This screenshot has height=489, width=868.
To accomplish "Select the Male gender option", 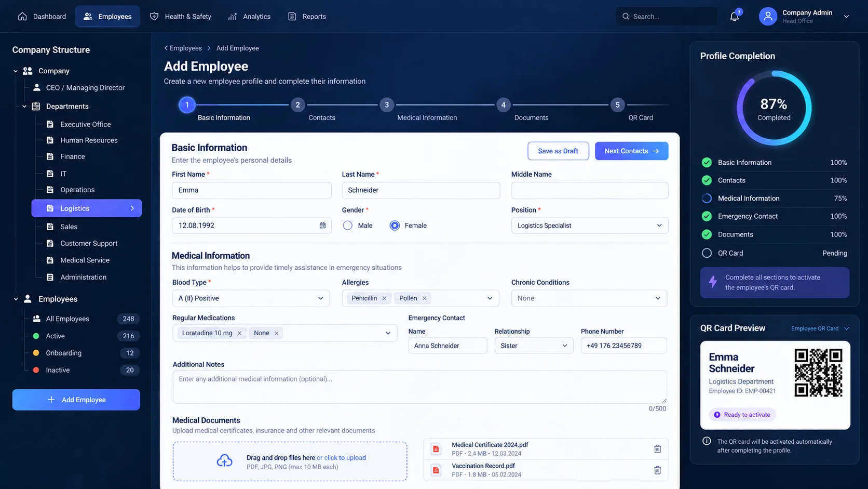I will coord(348,226).
